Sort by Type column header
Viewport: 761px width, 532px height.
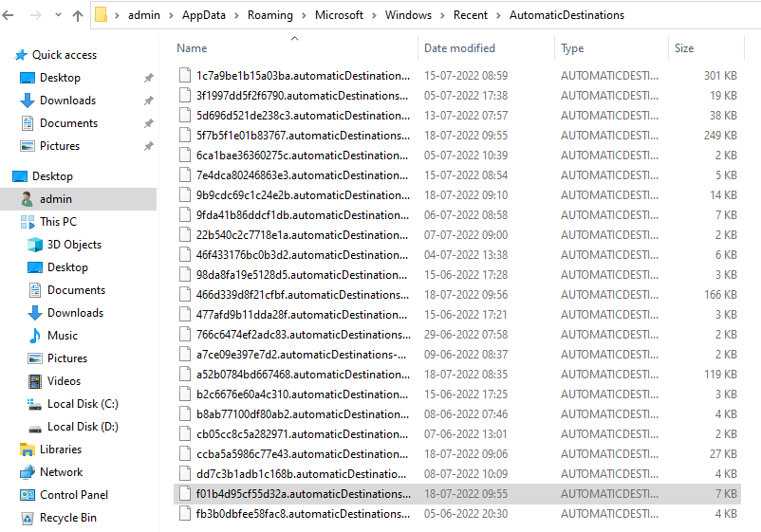[x=572, y=48]
